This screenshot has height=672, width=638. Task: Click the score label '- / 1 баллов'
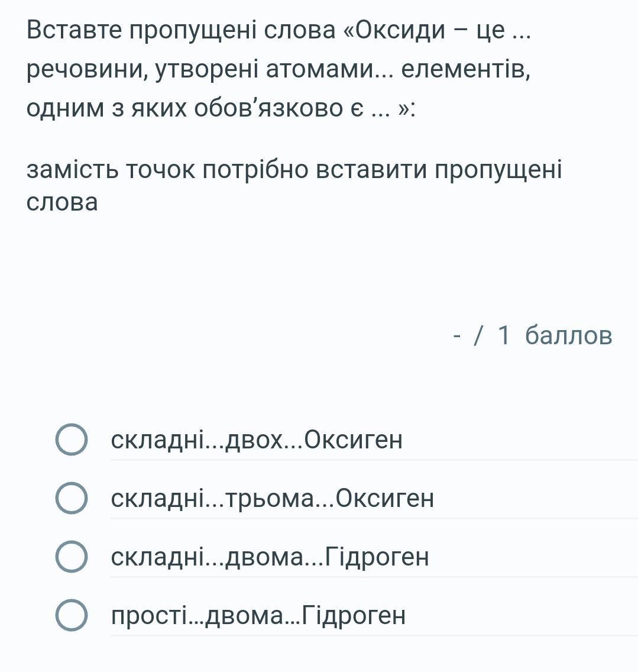[533, 335]
